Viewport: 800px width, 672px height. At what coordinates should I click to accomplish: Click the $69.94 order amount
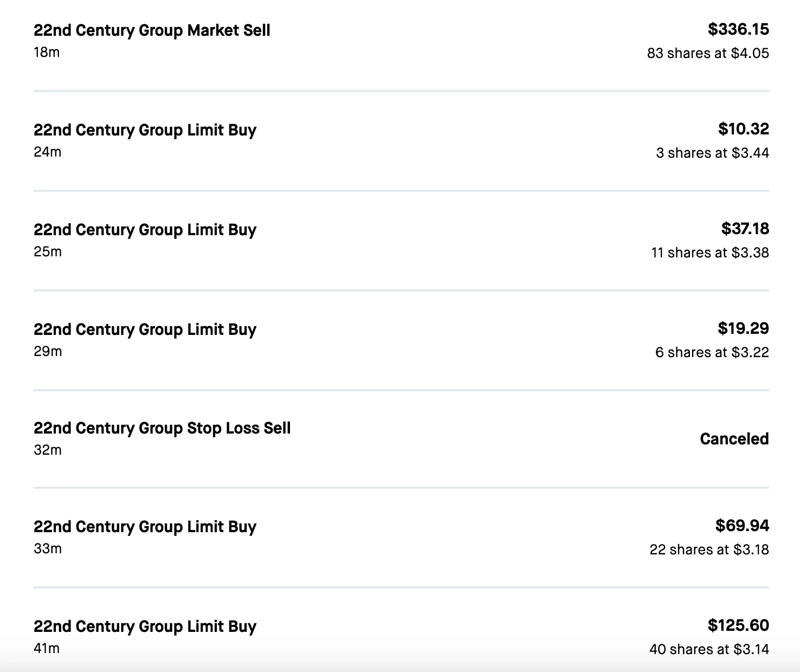tap(741, 526)
